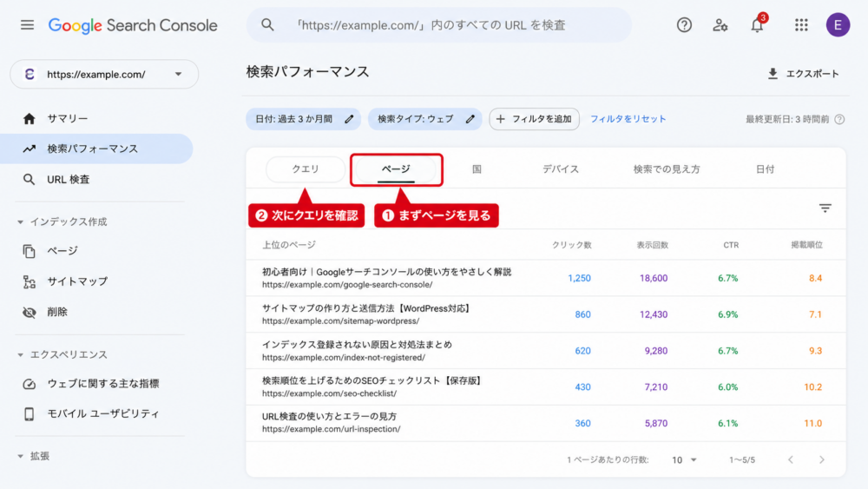
Task: Click the 6.1% CTR value
Action: point(727,424)
